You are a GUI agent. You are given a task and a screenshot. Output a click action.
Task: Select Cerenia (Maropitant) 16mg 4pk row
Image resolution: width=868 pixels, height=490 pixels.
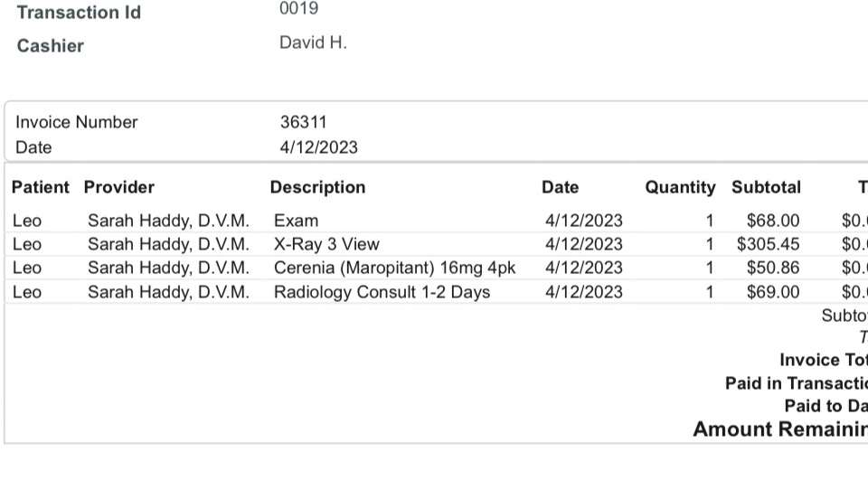tap(394, 268)
